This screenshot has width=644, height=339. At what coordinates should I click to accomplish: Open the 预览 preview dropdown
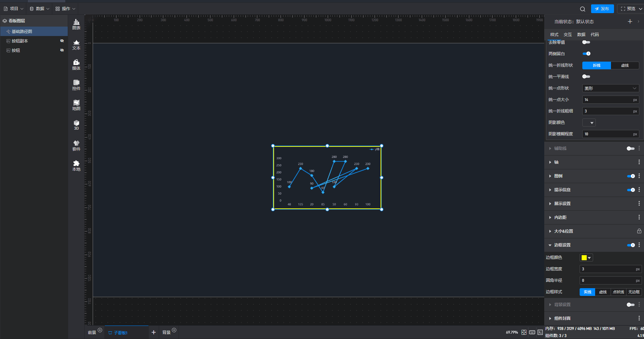point(631,9)
